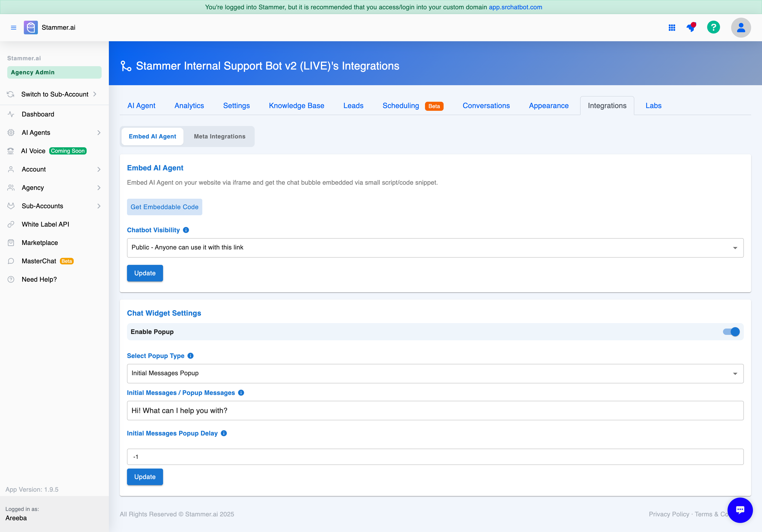
Task: Click the Stammer.ai owl logo
Action: pyautogui.click(x=31, y=27)
